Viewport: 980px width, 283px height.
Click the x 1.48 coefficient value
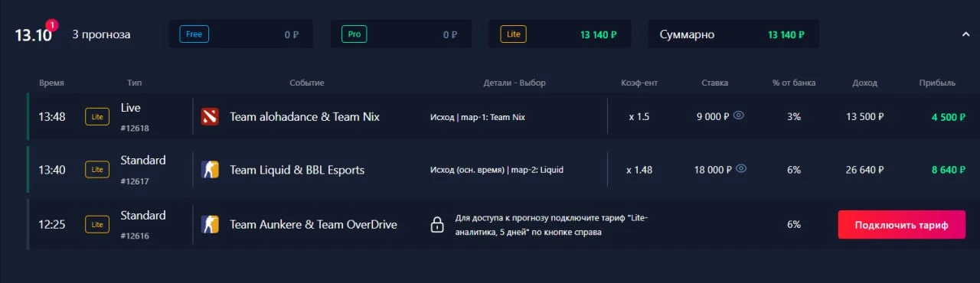tap(639, 170)
